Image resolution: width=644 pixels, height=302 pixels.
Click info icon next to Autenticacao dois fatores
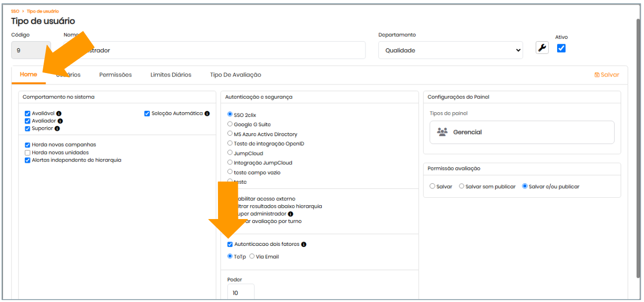point(304,244)
